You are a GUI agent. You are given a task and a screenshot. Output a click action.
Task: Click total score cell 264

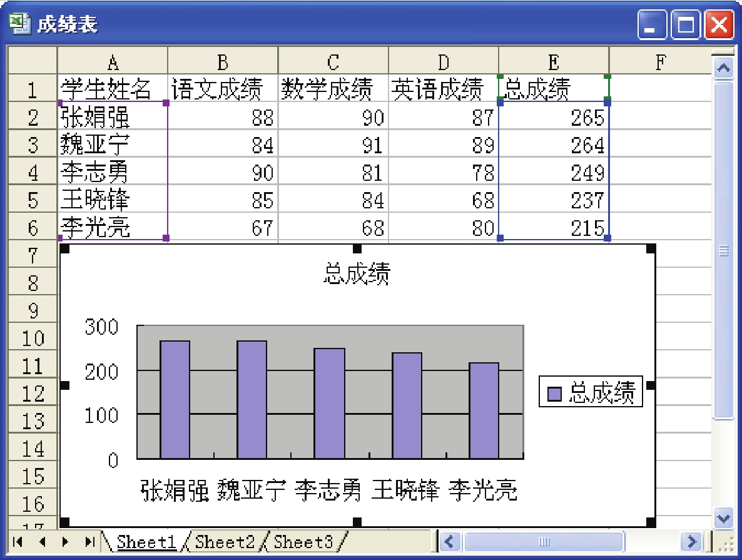click(x=554, y=143)
